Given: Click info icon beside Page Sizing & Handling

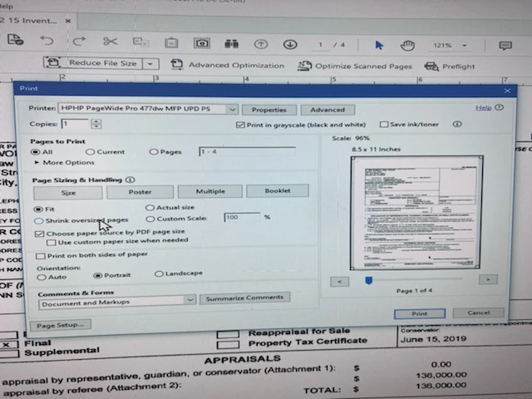Looking at the screenshot, I should pyautogui.click(x=131, y=180).
